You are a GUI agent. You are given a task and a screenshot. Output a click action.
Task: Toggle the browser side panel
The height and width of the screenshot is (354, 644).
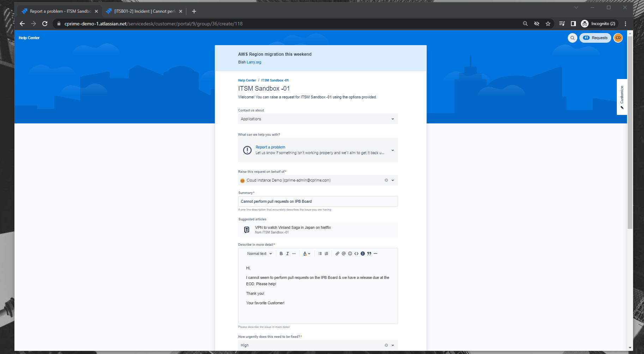click(x=573, y=24)
